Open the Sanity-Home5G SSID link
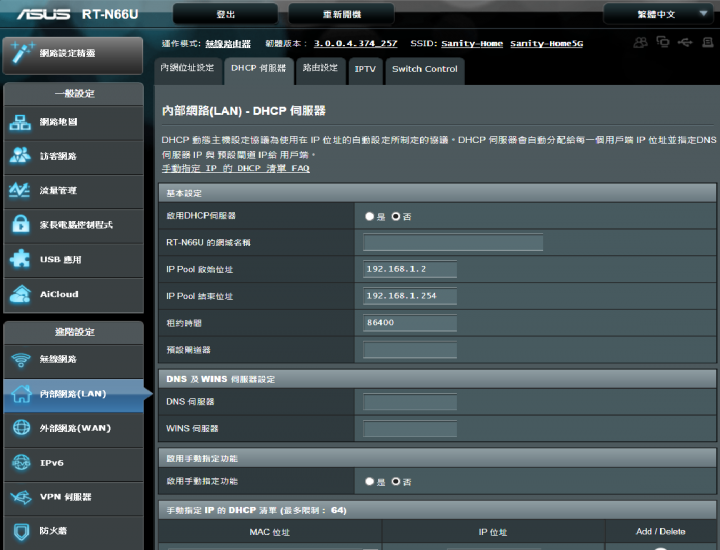 (546, 43)
